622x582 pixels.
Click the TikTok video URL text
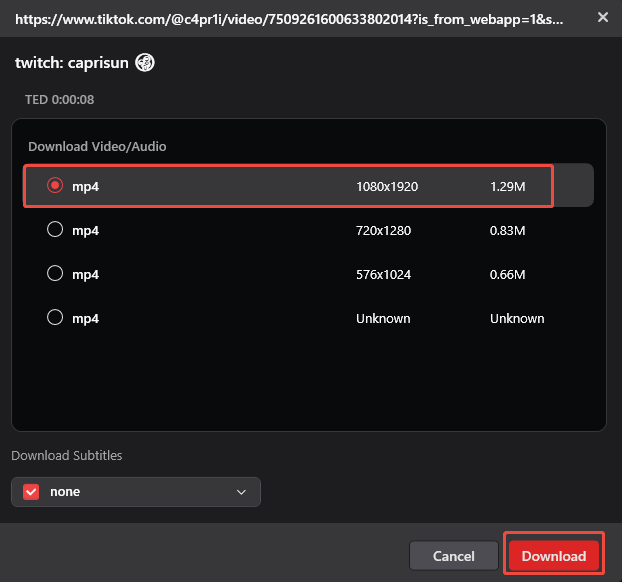[289, 19]
